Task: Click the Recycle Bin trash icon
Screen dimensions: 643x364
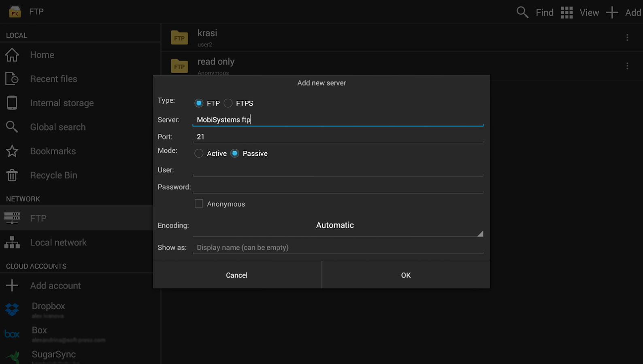Action: click(x=12, y=175)
